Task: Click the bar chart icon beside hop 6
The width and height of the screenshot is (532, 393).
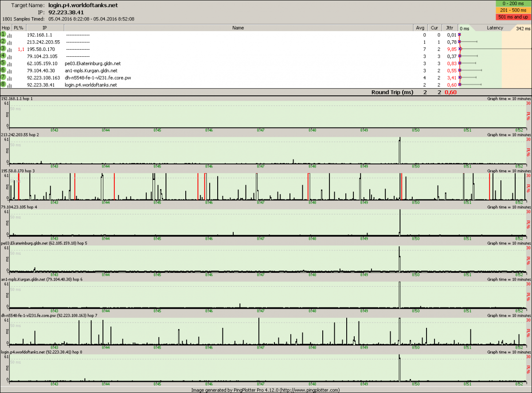Action: [9, 70]
